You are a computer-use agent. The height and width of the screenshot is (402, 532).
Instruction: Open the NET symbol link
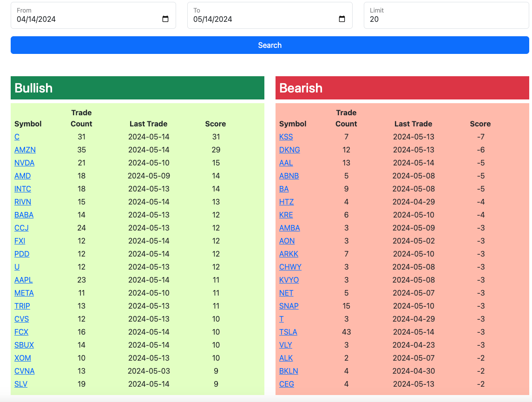pyautogui.click(x=286, y=293)
